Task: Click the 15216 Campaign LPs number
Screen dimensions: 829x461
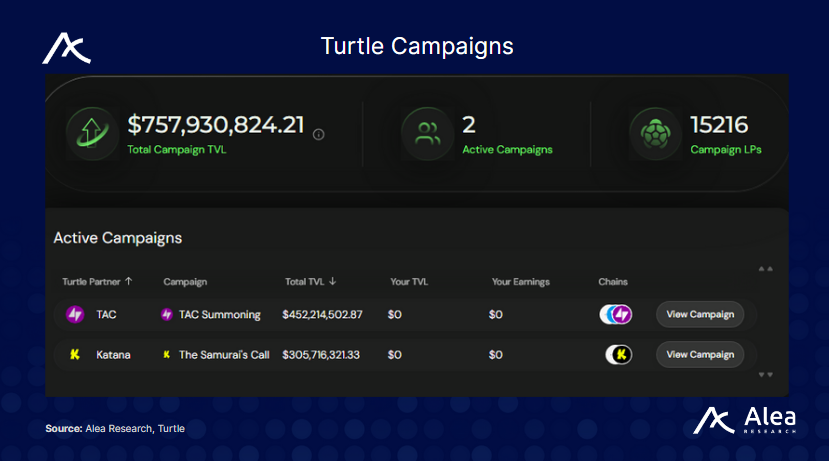Action: 719,125
